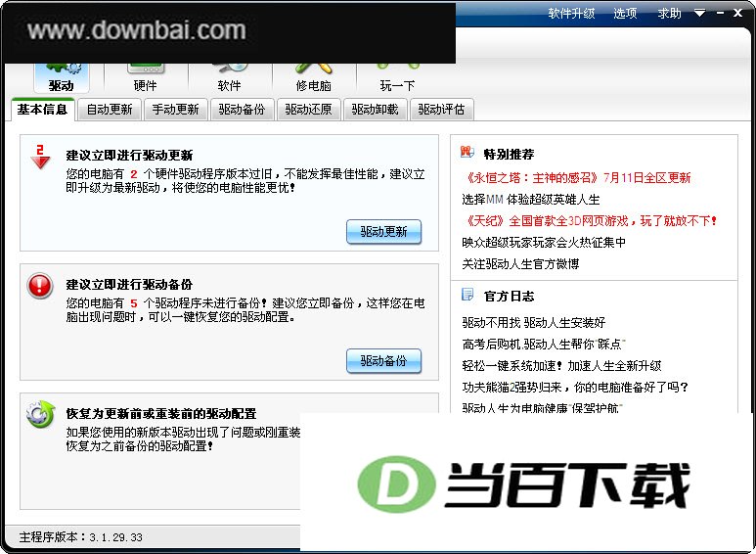Open link 关注驱动人生官方微博
Viewport: 756px width, 554px height.
coord(520,264)
